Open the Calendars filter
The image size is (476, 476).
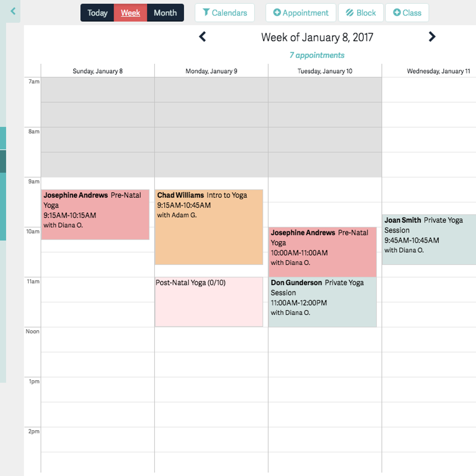225,13
